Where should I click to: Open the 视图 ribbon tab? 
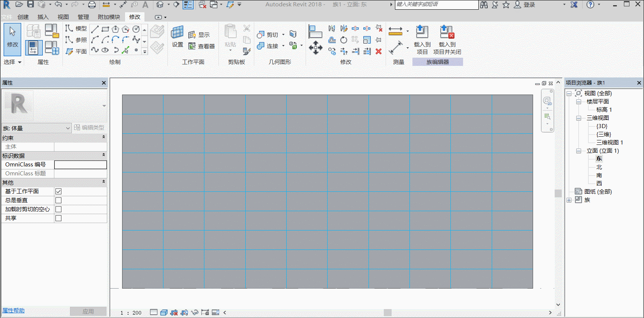pos(63,17)
